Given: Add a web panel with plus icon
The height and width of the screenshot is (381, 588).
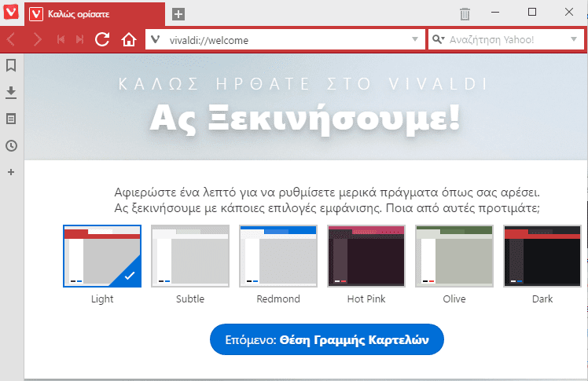Looking at the screenshot, I should click(11, 172).
